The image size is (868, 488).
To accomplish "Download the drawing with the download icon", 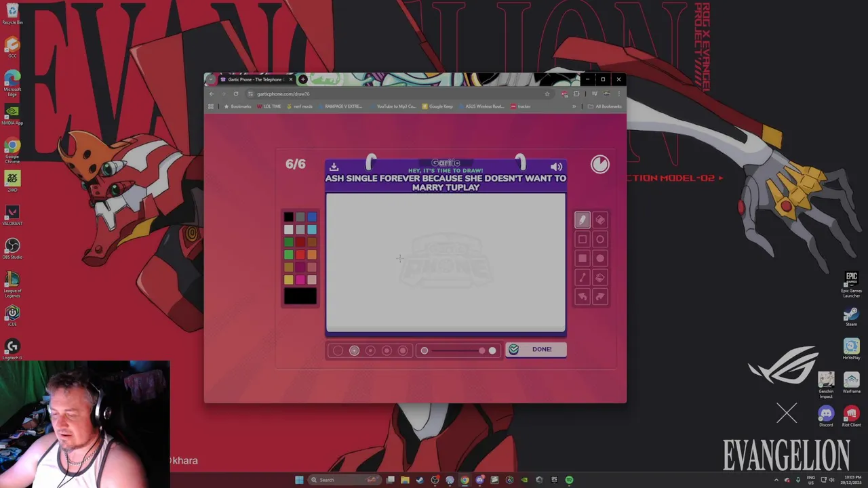I will (x=334, y=167).
